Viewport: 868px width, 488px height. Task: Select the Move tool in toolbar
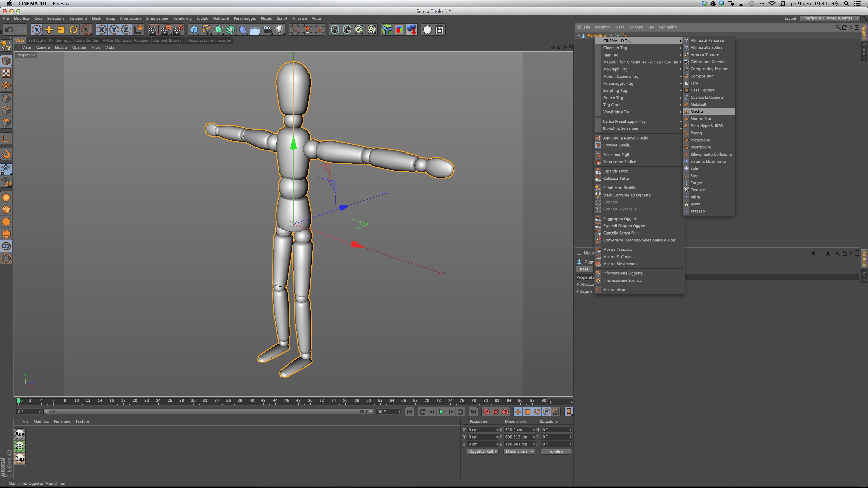(x=49, y=30)
